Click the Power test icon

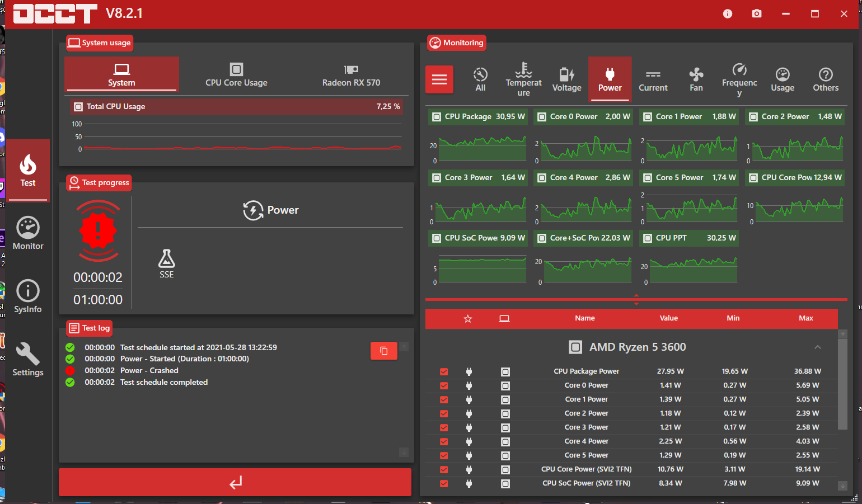253,210
